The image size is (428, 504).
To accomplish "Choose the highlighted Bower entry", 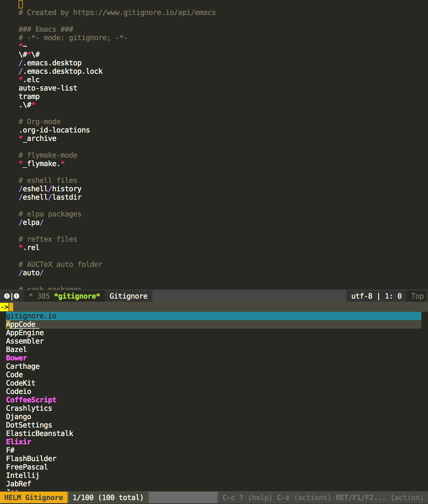I will pyautogui.click(x=16, y=358).
